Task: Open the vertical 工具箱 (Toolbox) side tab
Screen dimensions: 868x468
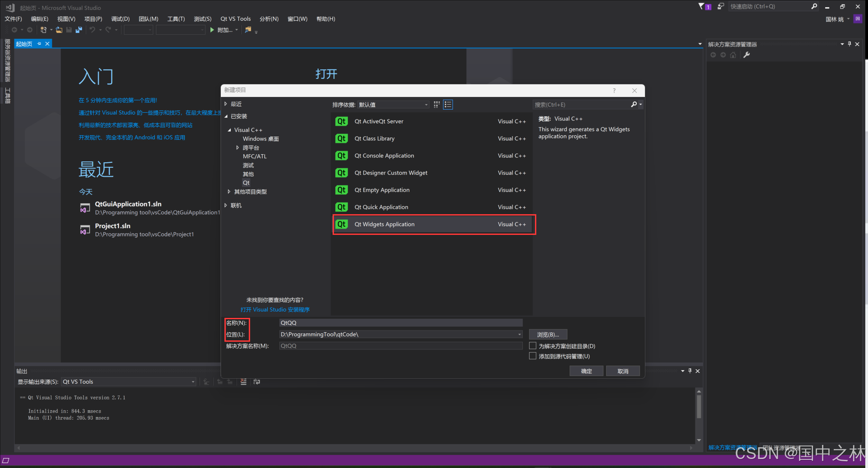Action: pyautogui.click(x=7, y=95)
